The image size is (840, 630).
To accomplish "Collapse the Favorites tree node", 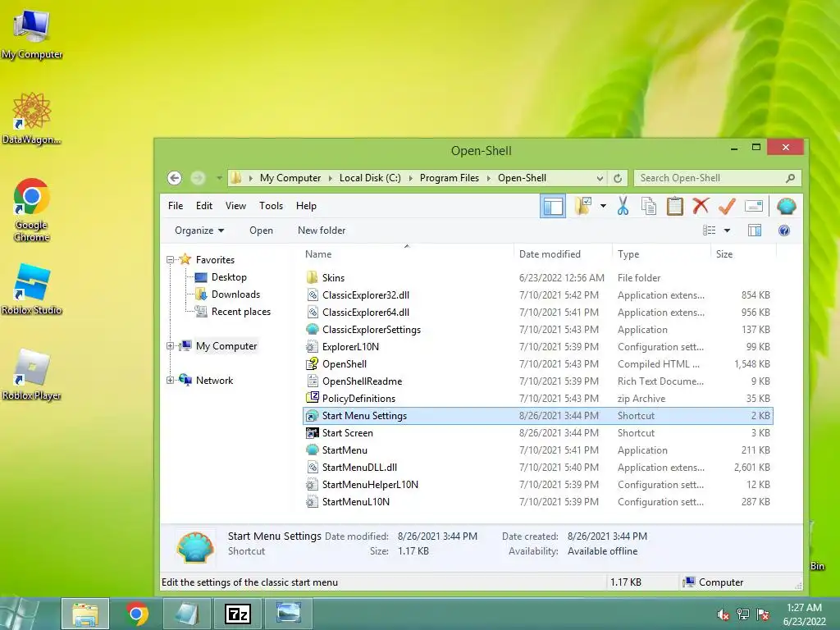I will click(x=171, y=260).
